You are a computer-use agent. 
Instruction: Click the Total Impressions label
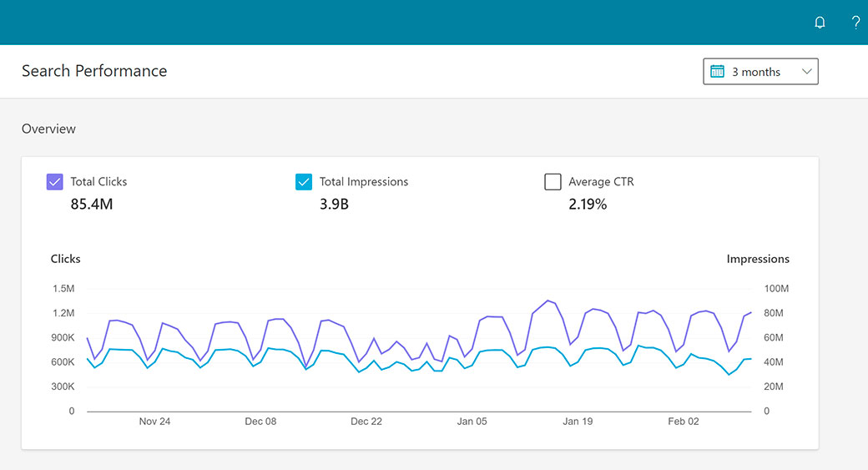tap(364, 181)
